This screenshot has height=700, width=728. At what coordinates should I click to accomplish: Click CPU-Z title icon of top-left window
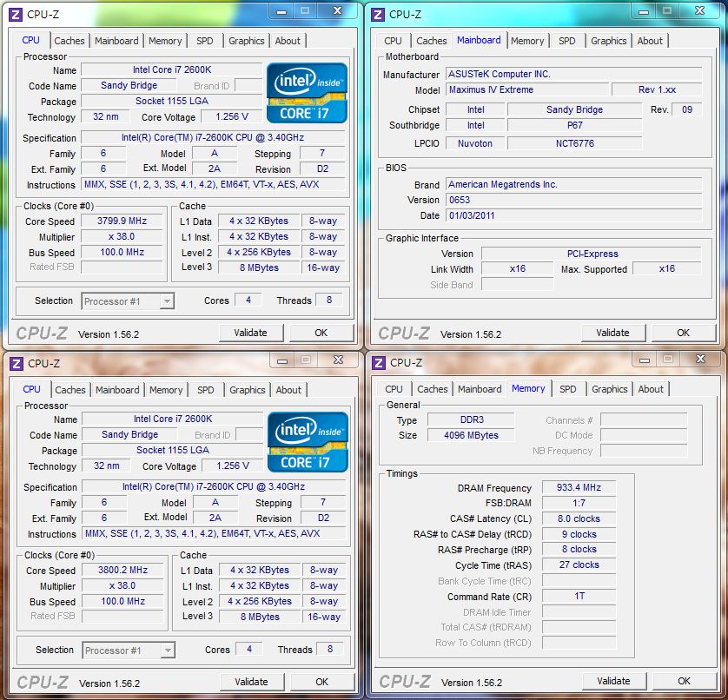[x=16, y=15]
